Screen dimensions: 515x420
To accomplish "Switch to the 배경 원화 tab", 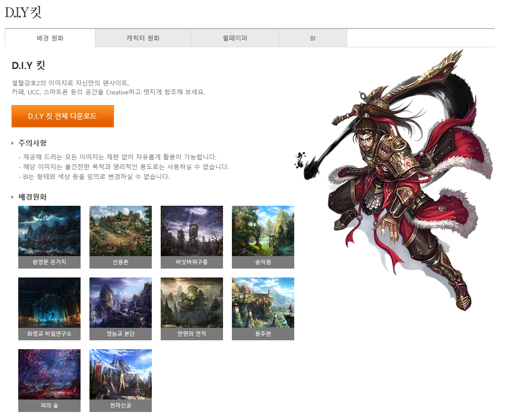I will pos(50,38).
